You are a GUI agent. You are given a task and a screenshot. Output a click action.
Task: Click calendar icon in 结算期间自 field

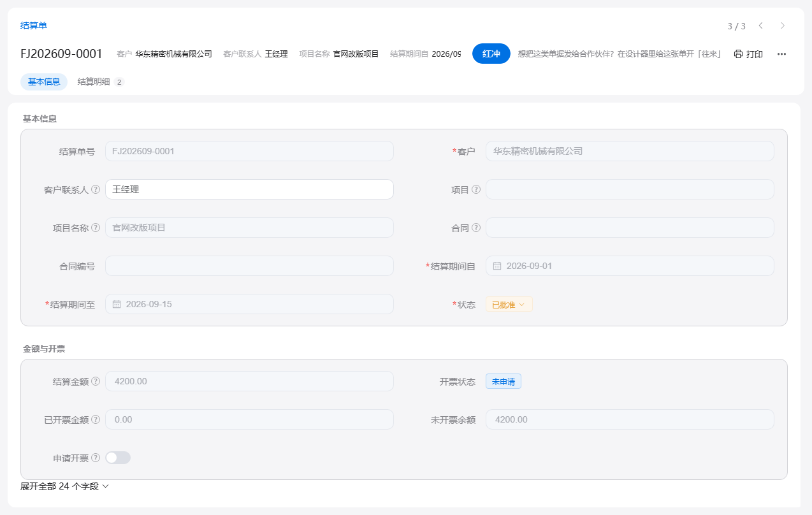pyautogui.click(x=497, y=266)
